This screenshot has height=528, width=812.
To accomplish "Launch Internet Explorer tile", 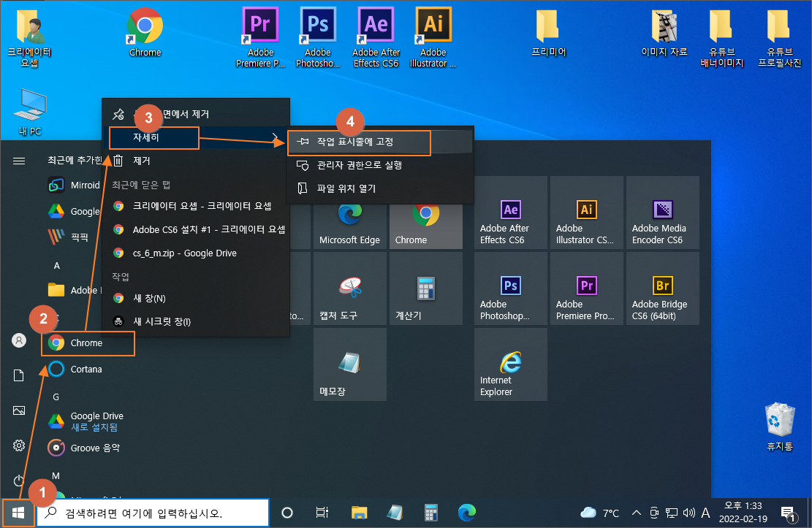I will tap(511, 364).
